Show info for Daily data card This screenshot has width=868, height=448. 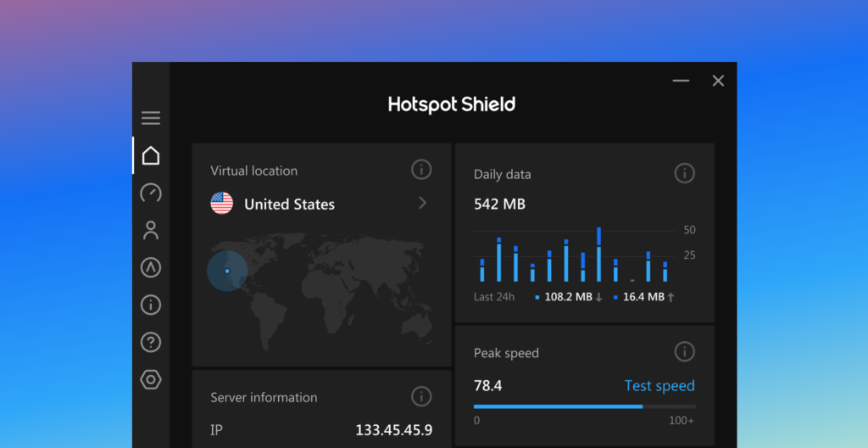coord(684,174)
